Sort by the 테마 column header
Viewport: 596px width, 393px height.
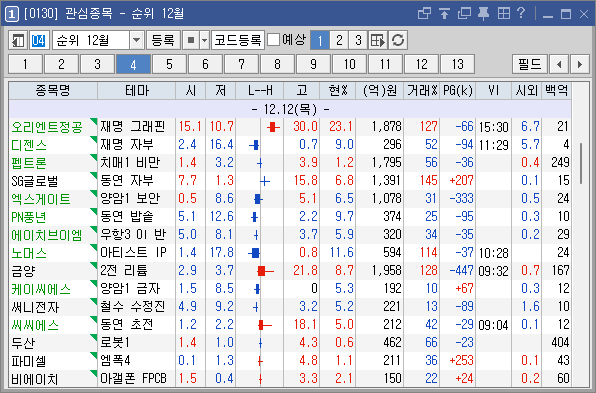(x=136, y=90)
